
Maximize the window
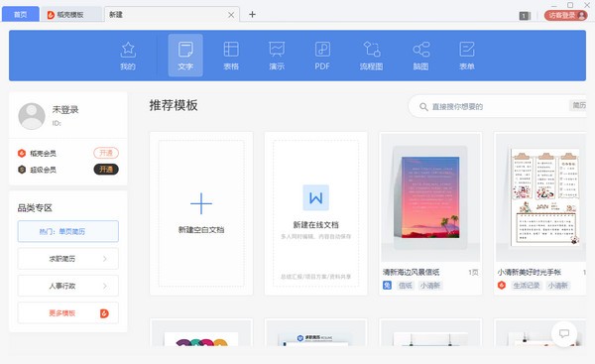point(570,5)
